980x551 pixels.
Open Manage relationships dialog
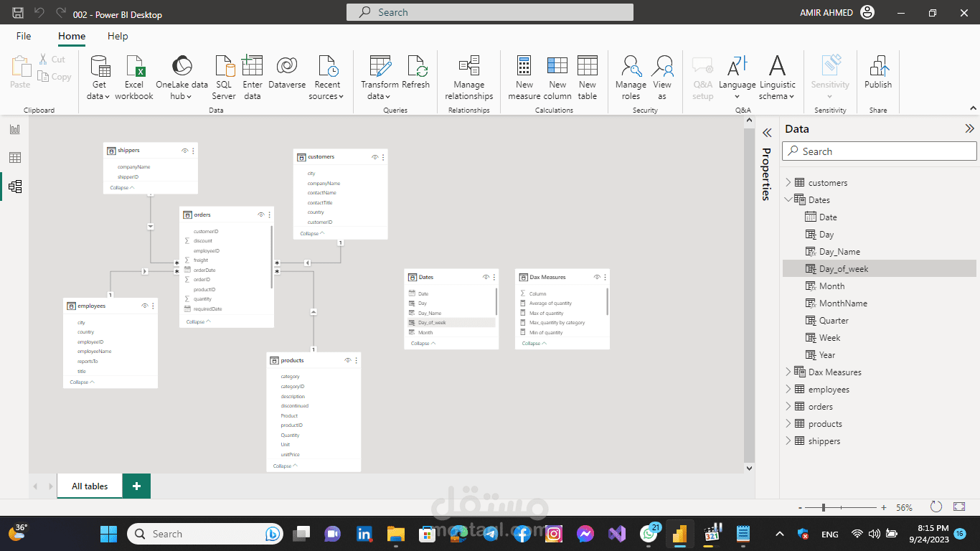click(469, 77)
